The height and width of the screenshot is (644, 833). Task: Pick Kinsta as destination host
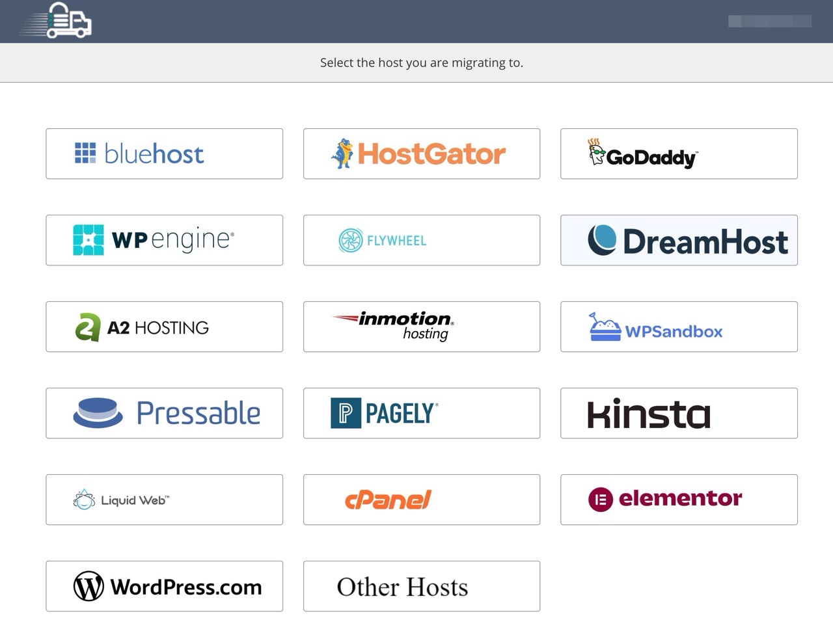click(x=679, y=413)
